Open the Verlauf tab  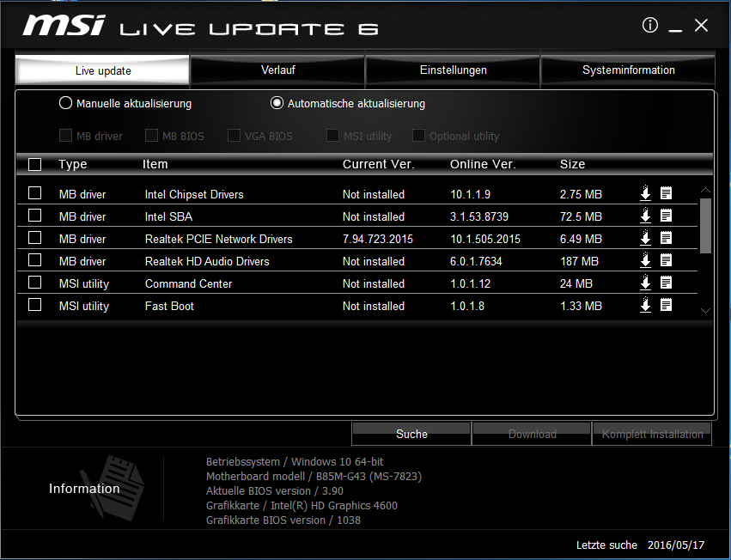(277, 70)
